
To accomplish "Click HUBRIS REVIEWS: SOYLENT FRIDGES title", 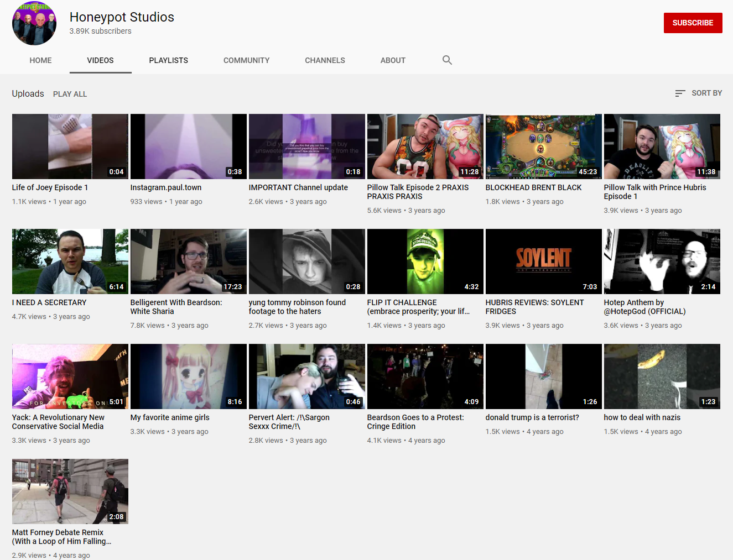I will pos(534,307).
